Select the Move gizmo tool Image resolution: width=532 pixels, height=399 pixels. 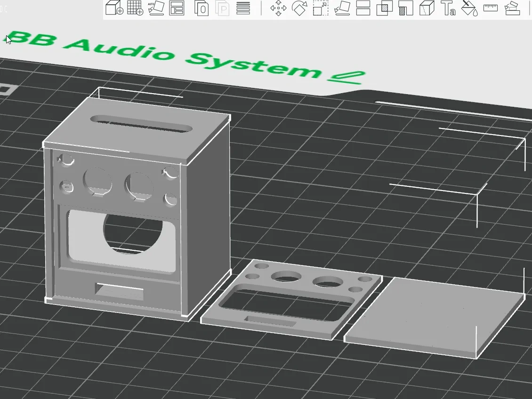[278, 8]
